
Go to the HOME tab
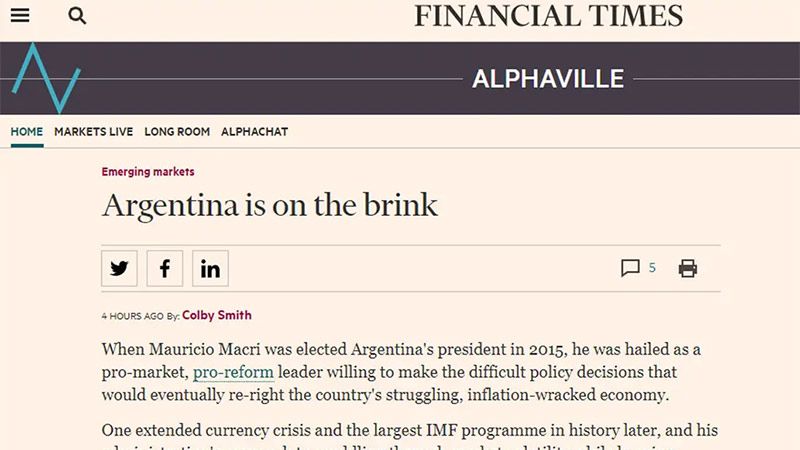pos(27,132)
